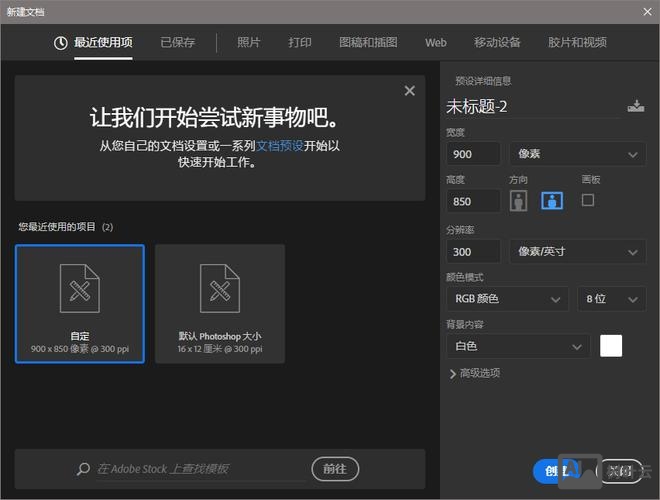The height and width of the screenshot is (500, 660).
Task: Select the 默认 Photoshop 大小 preset card
Action: 220,304
